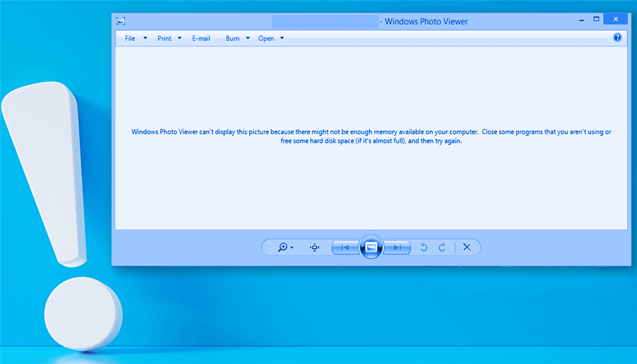Open the Print menu
The width and height of the screenshot is (637, 364).
(x=164, y=39)
